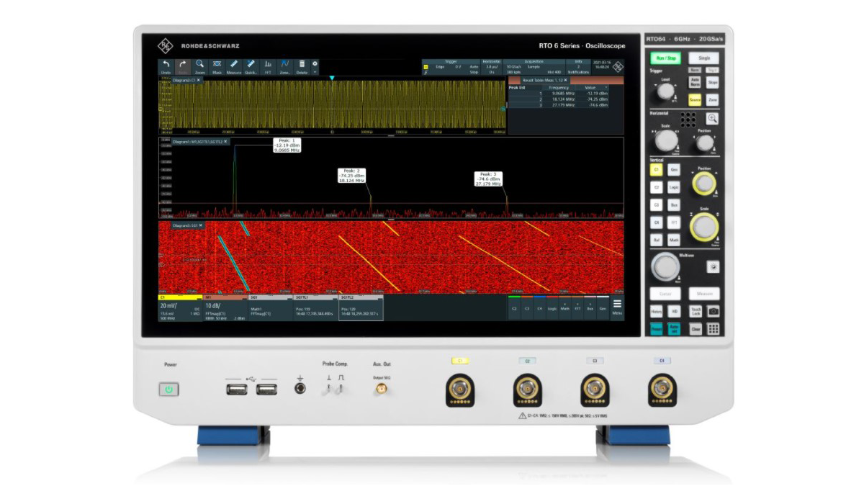Expand the Value column sort arrow
The image size is (864, 504).
606,87
